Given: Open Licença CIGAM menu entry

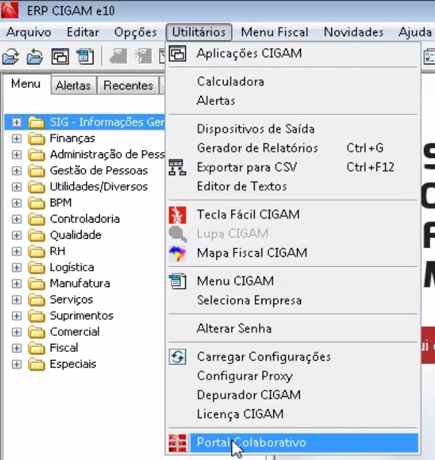Looking at the screenshot, I should pos(293,414).
